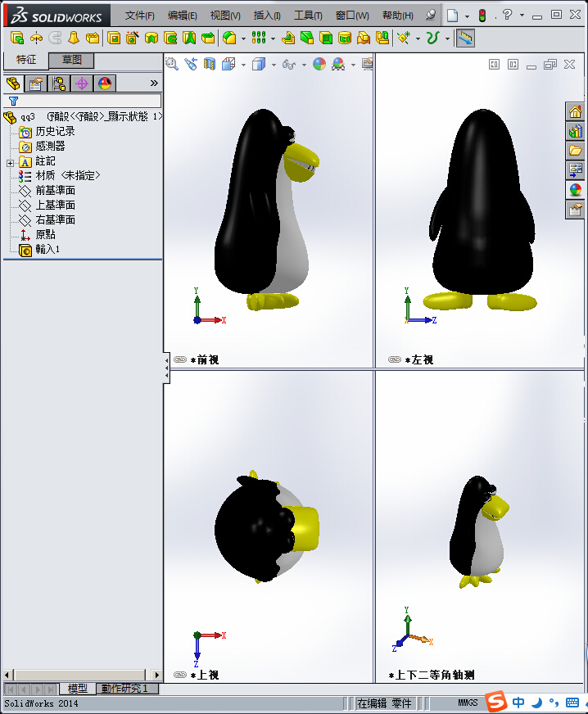Image resolution: width=588 pixels, height=714 pixels.
Task: Open the File Explorer task pane
Action: tap(575, 151)
